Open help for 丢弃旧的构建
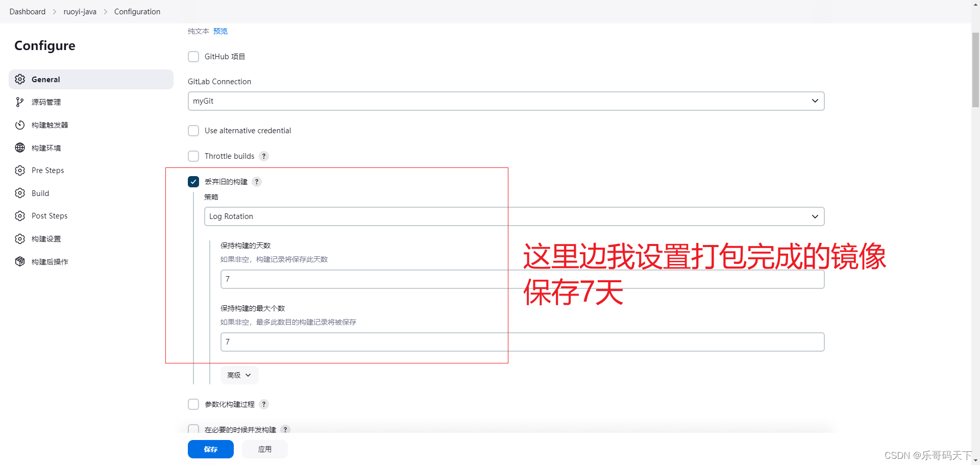The height and width of the screenshot is (465, 980). [x=257, y=182]
